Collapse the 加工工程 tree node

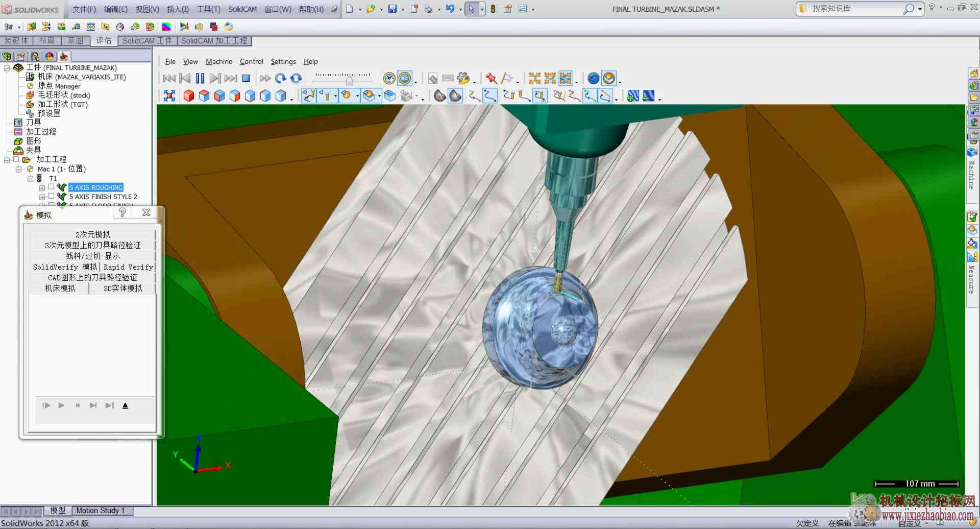[7, 160]
